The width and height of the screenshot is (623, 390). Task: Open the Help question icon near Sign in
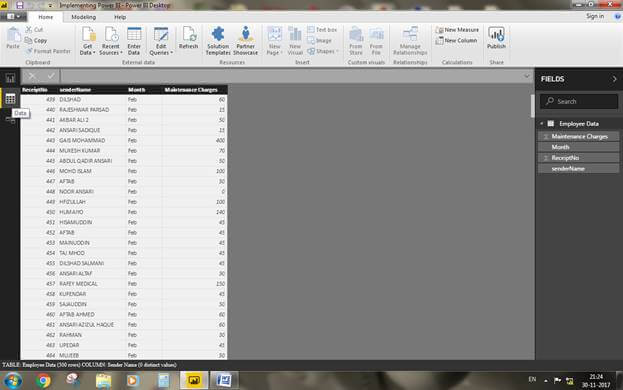[x=617, y=16]
